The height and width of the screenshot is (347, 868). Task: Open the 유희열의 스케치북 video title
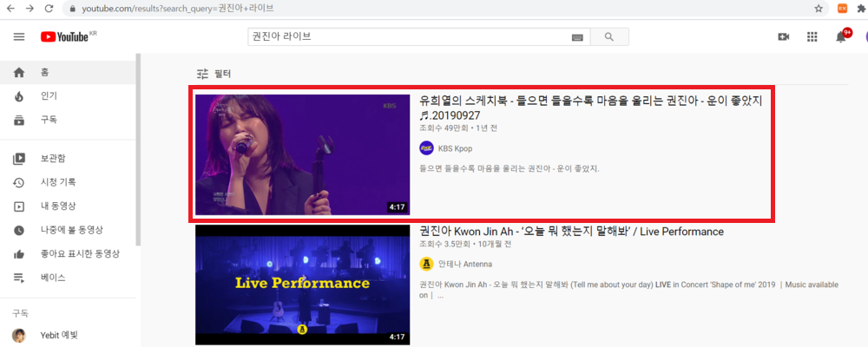click(591, 108)
